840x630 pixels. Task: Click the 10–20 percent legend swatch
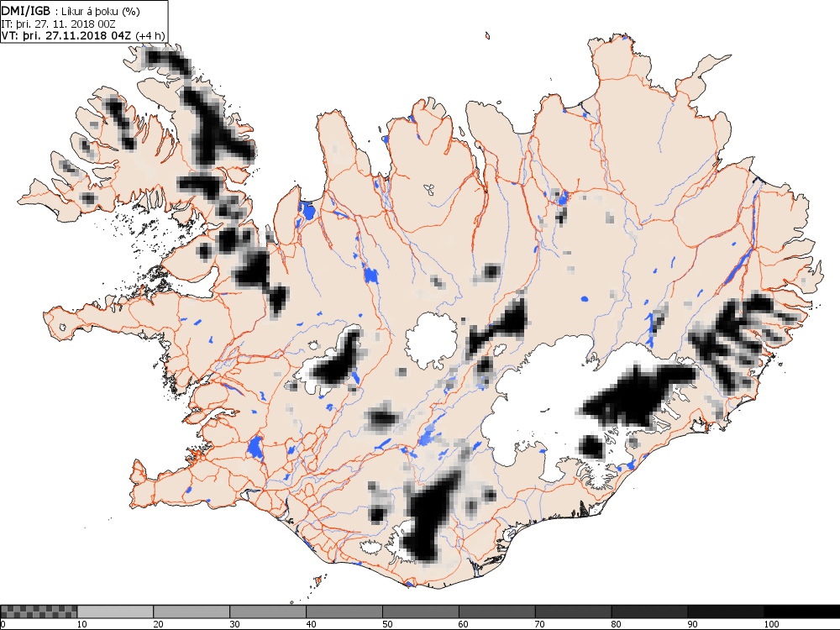115,612
